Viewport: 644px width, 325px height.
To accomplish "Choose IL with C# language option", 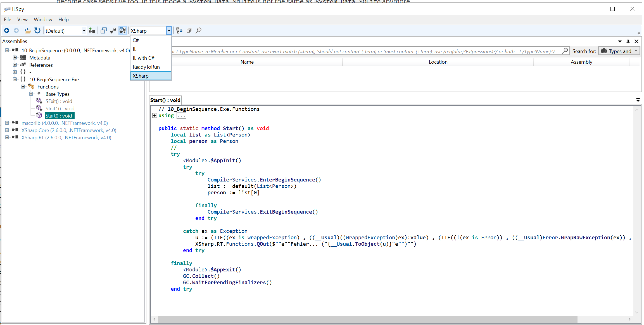I will click(151, 58).
